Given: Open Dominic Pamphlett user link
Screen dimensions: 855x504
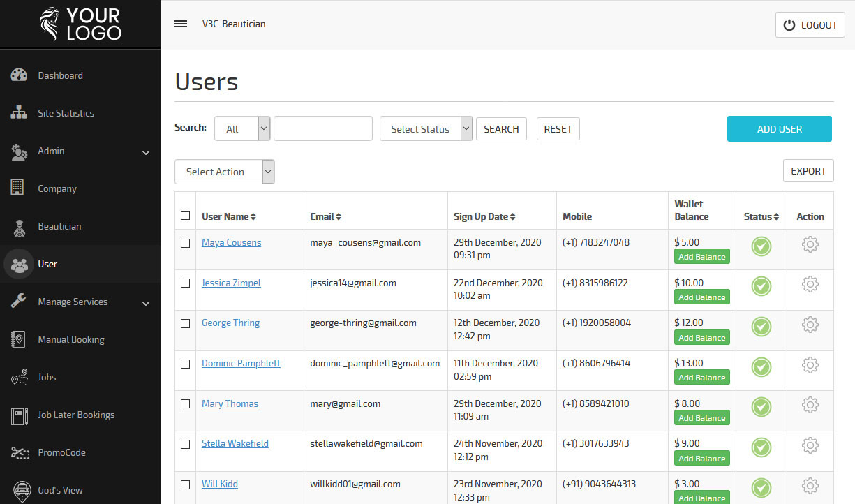Looking at the screenshot, I should point(241,363).
